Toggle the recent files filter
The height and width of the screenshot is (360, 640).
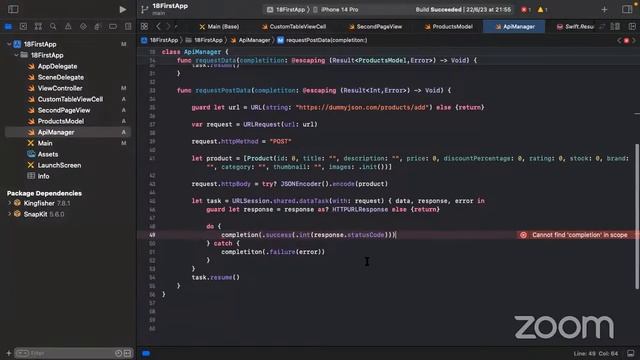(x=118, y=353)
